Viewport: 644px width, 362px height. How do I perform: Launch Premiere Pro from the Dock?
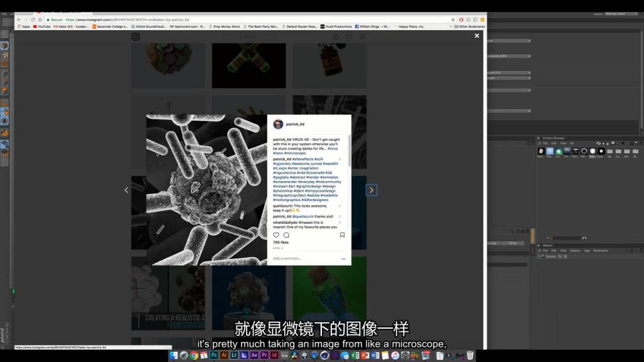264,356
